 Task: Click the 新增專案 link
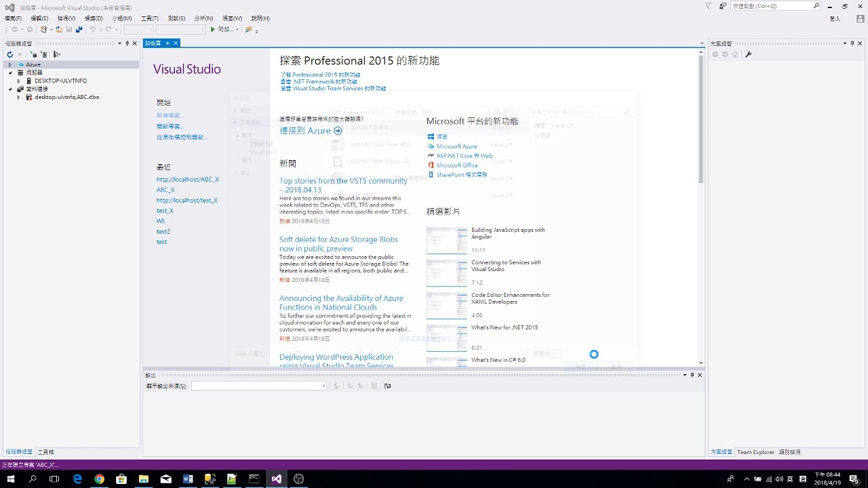tap(170, 115)
